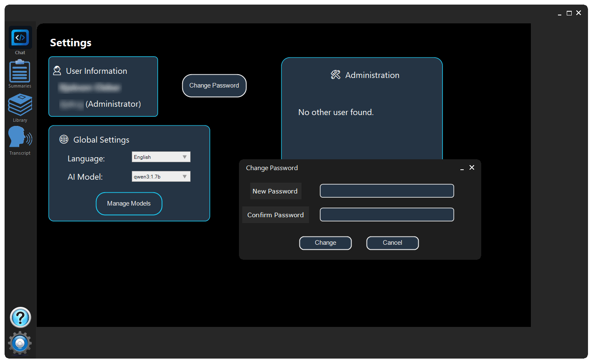The image size is (593, 364).
Task: Expand the AI Model dropdown showing qwen3:1.7b
Action: 161,177
